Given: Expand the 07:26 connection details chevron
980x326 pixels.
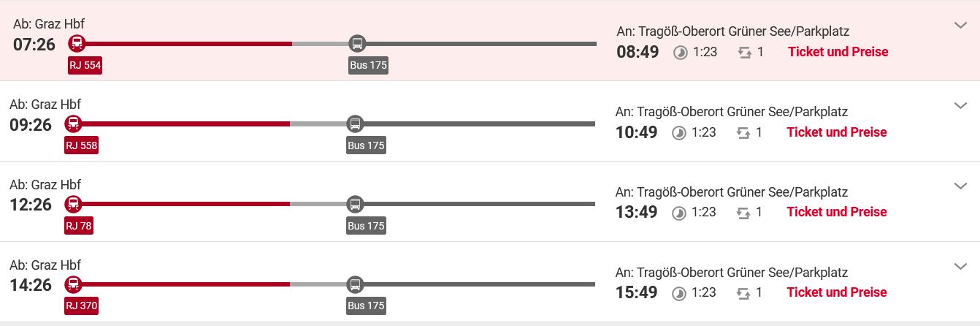Looking at the screenshot, I should pos(961,26).
